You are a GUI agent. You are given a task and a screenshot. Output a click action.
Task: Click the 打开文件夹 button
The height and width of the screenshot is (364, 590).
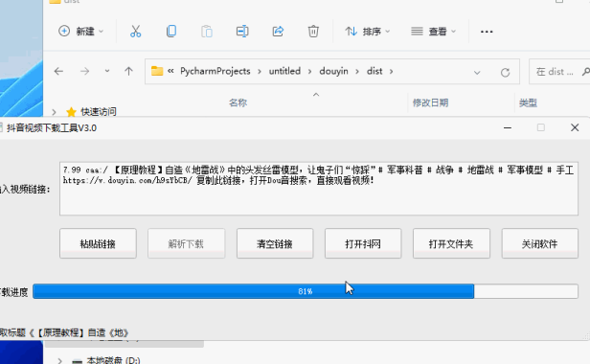(x=451, y=243)
